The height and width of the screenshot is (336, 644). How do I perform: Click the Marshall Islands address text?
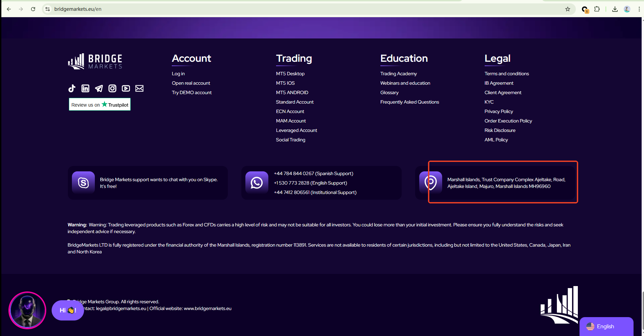point(506,183)
